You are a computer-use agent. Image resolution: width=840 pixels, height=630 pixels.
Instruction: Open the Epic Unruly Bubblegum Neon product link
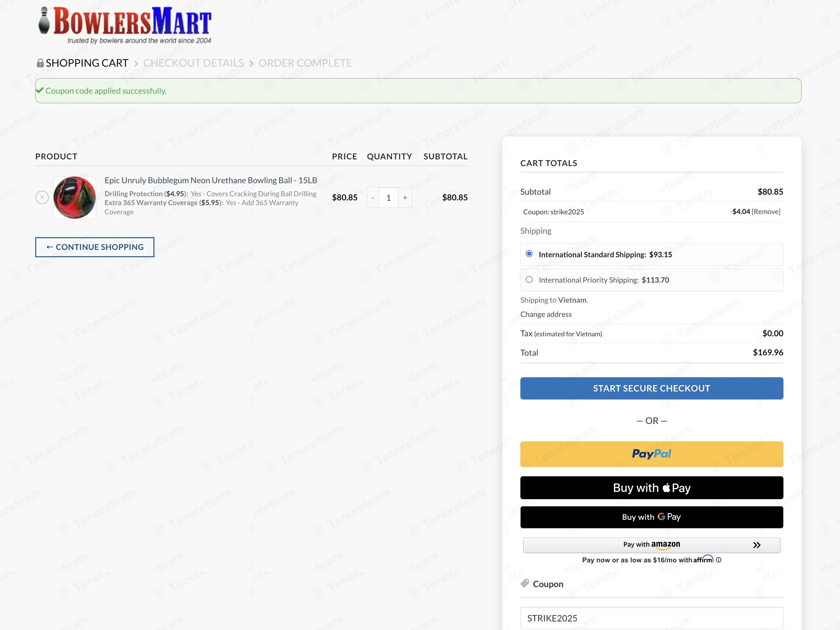[x=211, y=180]
